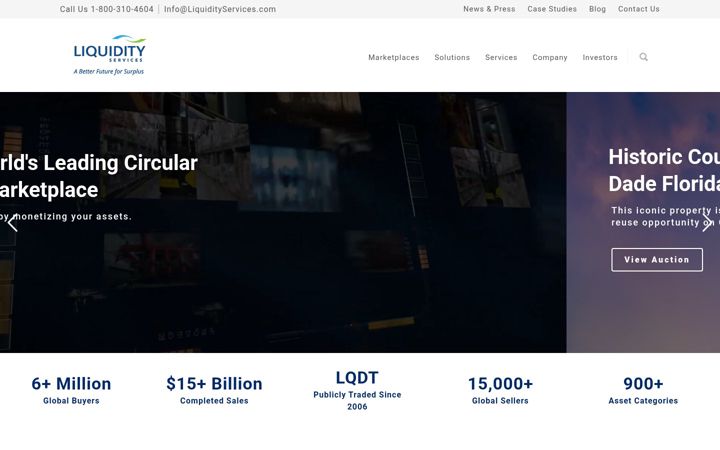This screenshot has height=450, width=720.
Task: Open the Services menu
Action: coord(501,57)
